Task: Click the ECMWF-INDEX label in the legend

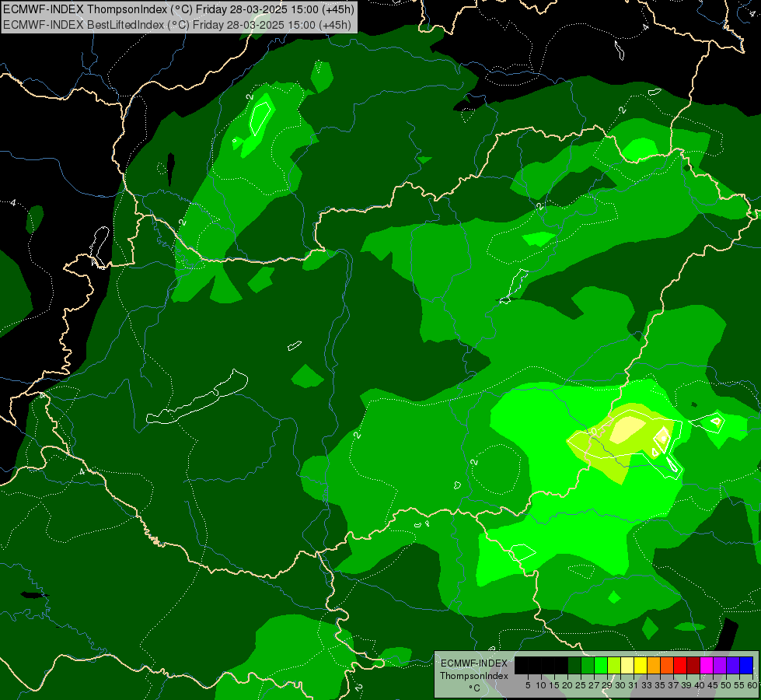Action: click(x=474, y=663)
